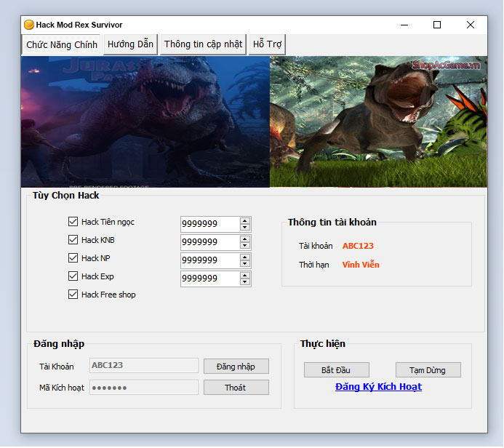The image size is (504, 448).
Task: Decrease the Hack Tiên ngọc value with down arrow
Action: point(245,227)
